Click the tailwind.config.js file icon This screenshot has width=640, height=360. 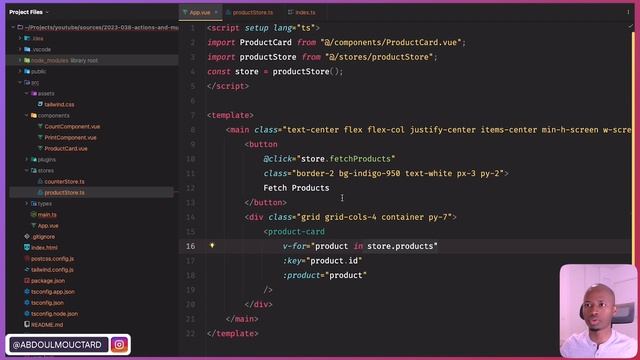pyautogui.click(x=27, y=270)
